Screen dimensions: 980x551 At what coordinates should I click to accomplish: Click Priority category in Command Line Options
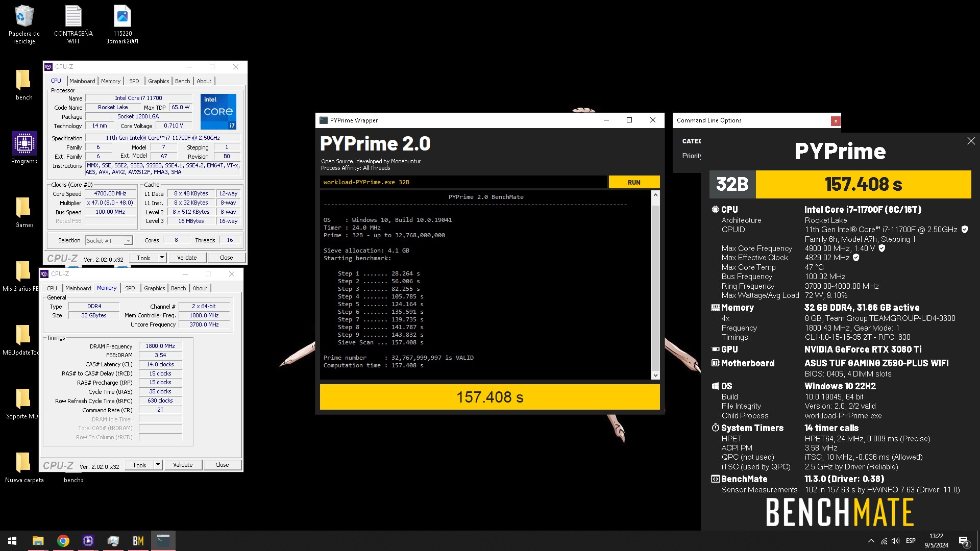pos(692,156)
